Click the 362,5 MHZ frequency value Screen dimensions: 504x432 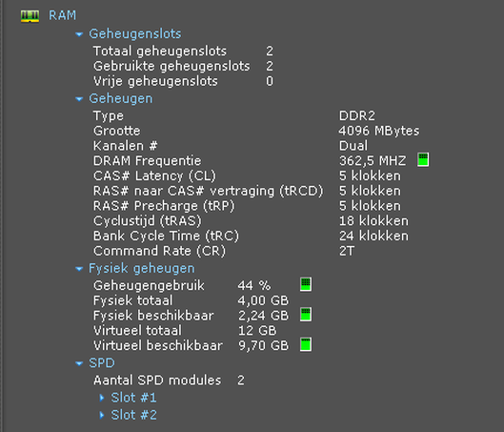point(373,160)
